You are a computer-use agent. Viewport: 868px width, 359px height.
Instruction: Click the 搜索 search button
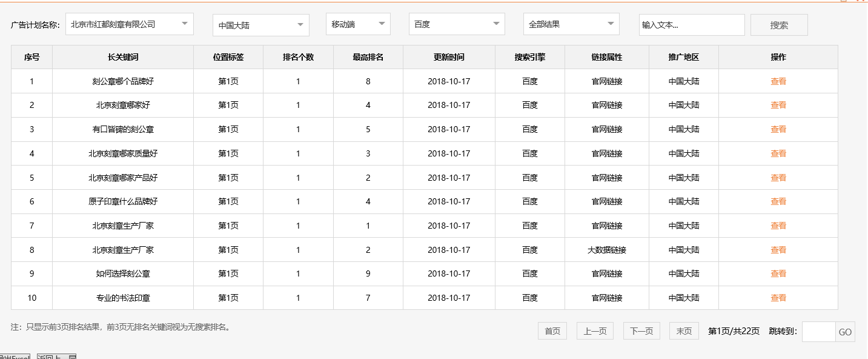[x=779, y=24]
